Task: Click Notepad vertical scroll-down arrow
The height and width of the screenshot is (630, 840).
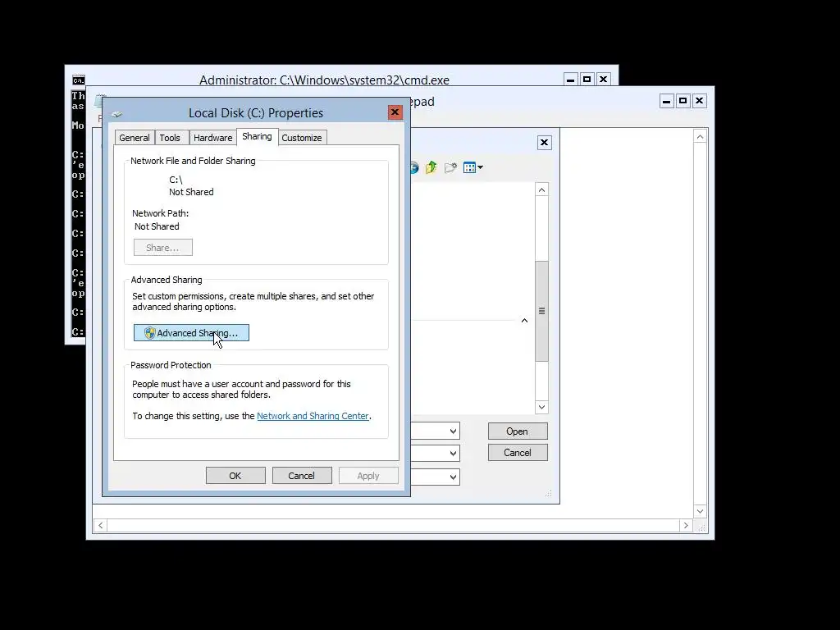Action: [x=701, y=511]
